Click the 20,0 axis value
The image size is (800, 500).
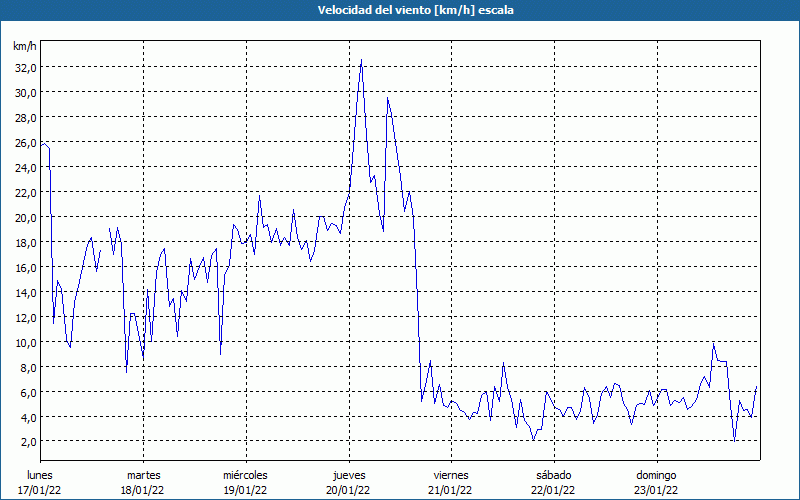(26, 217)
